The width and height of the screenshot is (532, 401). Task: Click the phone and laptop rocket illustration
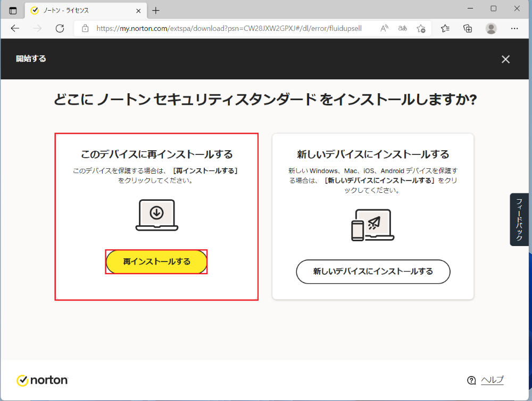(x=372, y=225)
